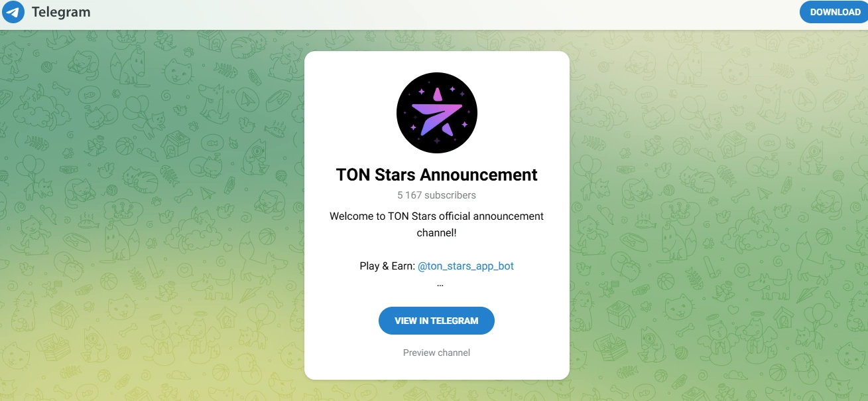Select the Telegram wordmark in header
Viewport: 868px width, 401px height.
[x=61, y=12]
